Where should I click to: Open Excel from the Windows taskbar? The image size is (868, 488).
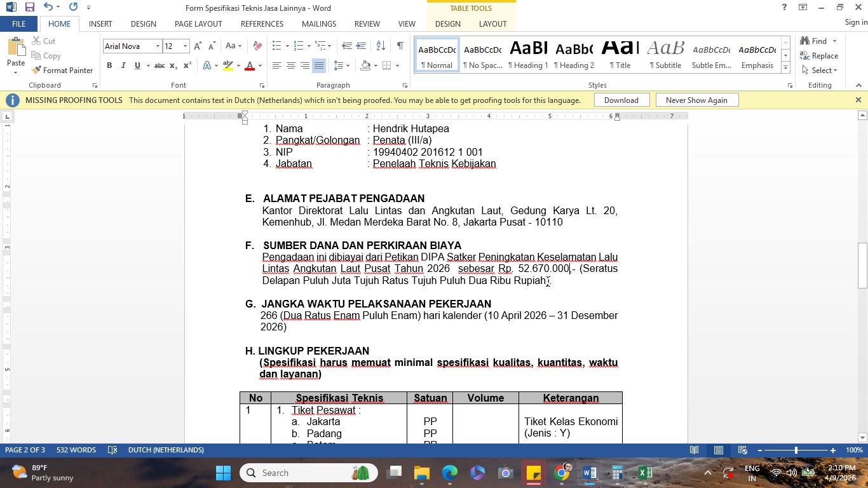(645, 473)
